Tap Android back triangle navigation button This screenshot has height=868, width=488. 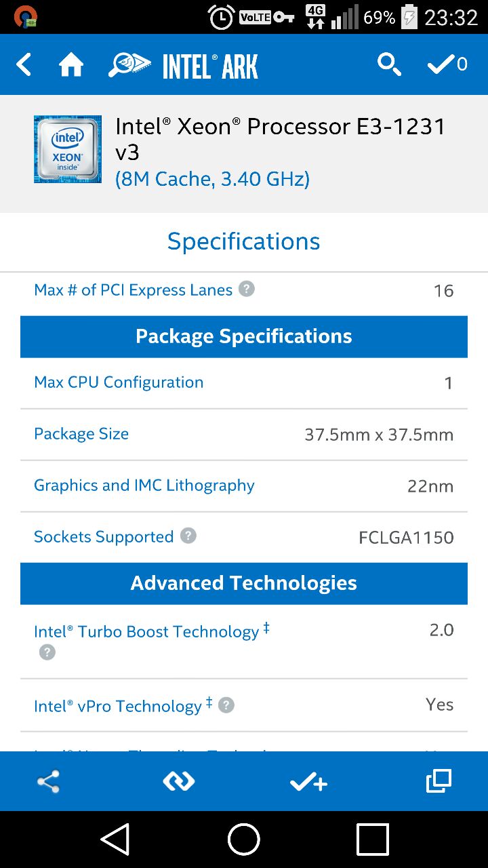(116, 840)
